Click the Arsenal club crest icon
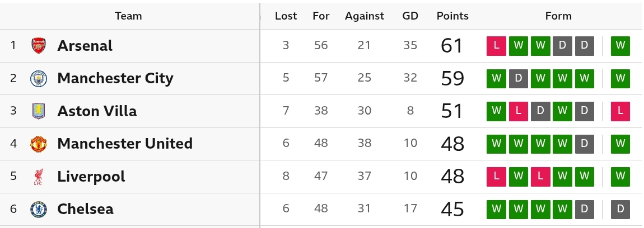644x228 pixels. click(x=39, y=45)
